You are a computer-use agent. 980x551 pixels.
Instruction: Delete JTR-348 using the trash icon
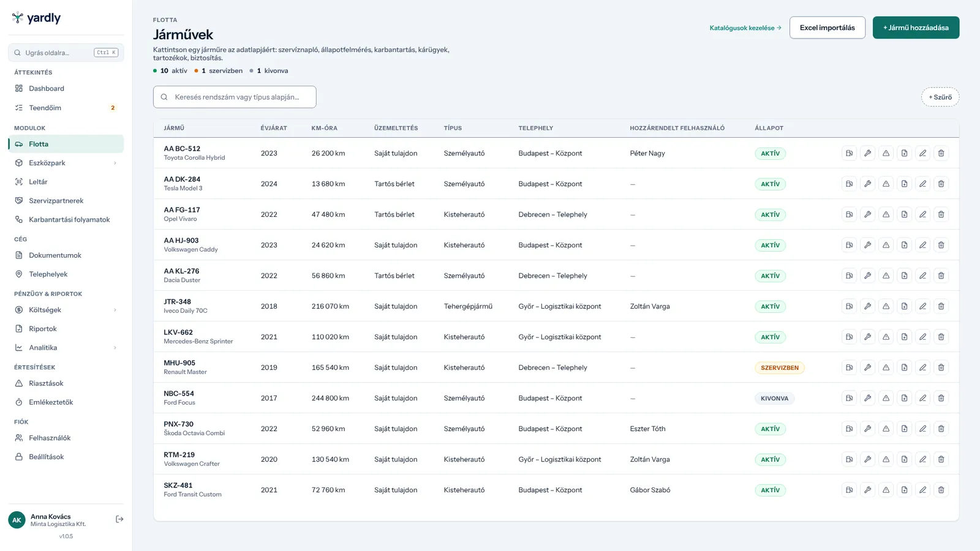(x=941, y=306)
